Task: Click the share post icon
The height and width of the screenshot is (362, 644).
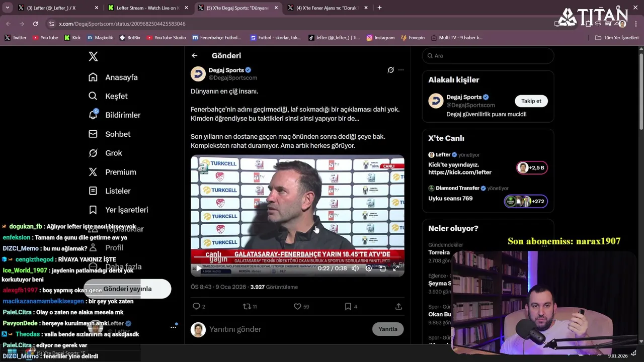Action: pyautogui.click(x=398, y=306)
